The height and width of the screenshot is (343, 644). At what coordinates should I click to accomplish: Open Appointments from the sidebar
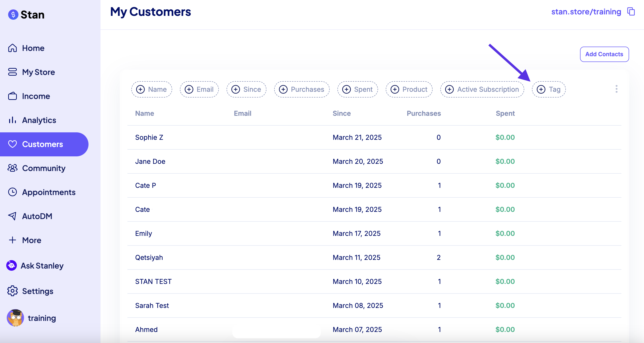(x=49, y=192)
